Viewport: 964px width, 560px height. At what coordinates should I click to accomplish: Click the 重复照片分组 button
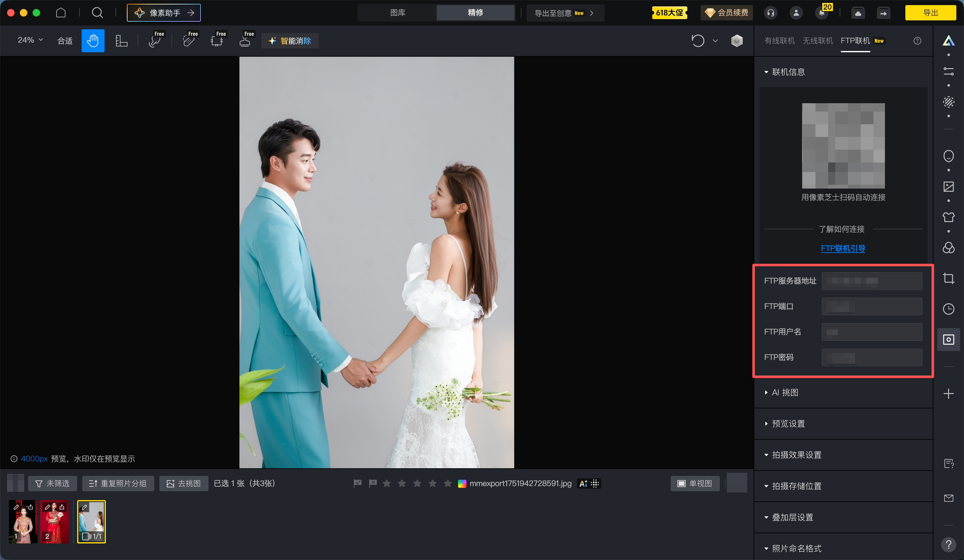click(x=118, y=484)
